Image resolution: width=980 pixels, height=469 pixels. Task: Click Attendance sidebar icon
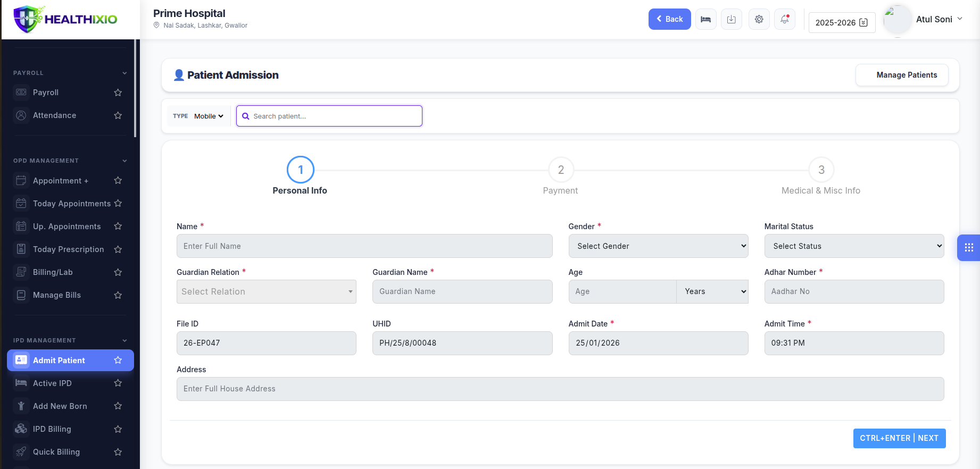click(x=21, y=115)
